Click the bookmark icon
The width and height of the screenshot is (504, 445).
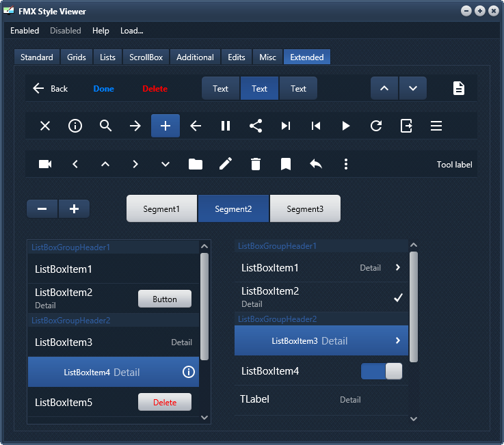(x=286, y=164)
